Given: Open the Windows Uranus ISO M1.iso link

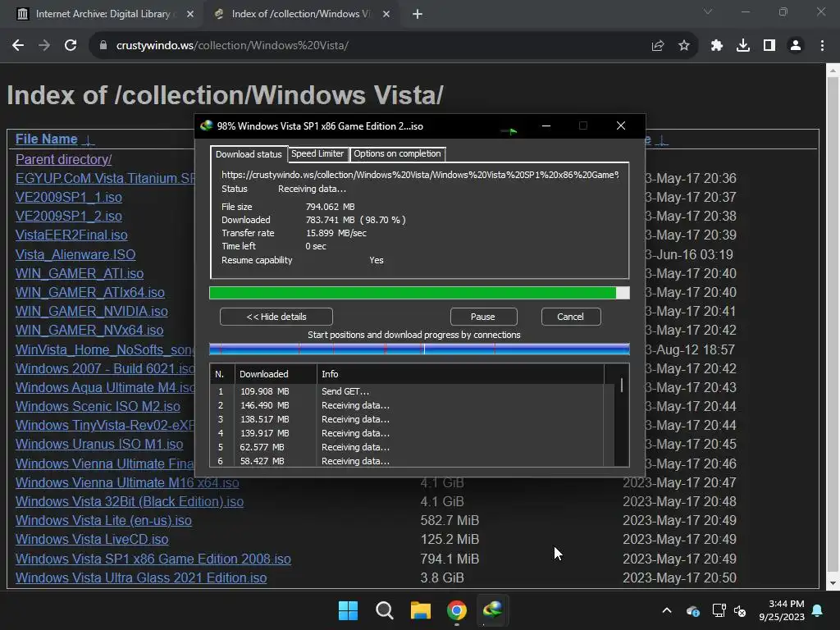Looking at the screenshot, I should pyautogui.click(x=99, y=444).
